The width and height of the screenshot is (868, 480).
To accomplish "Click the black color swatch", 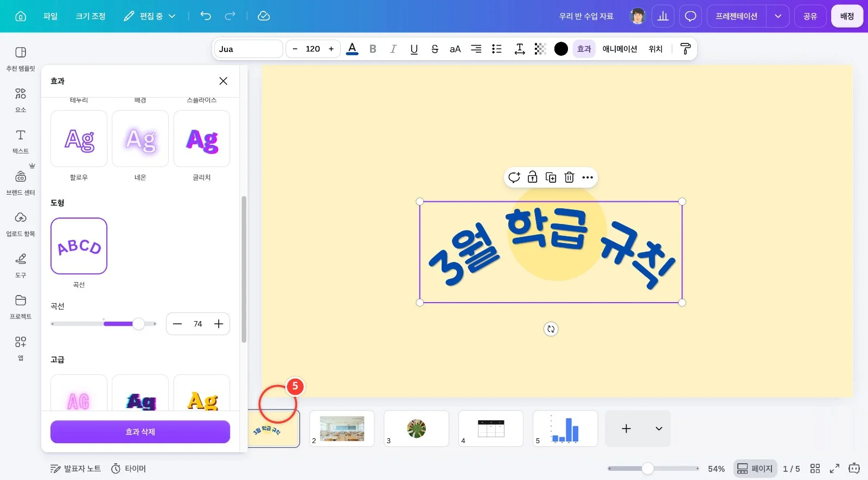I will click(x=561, y=49).
